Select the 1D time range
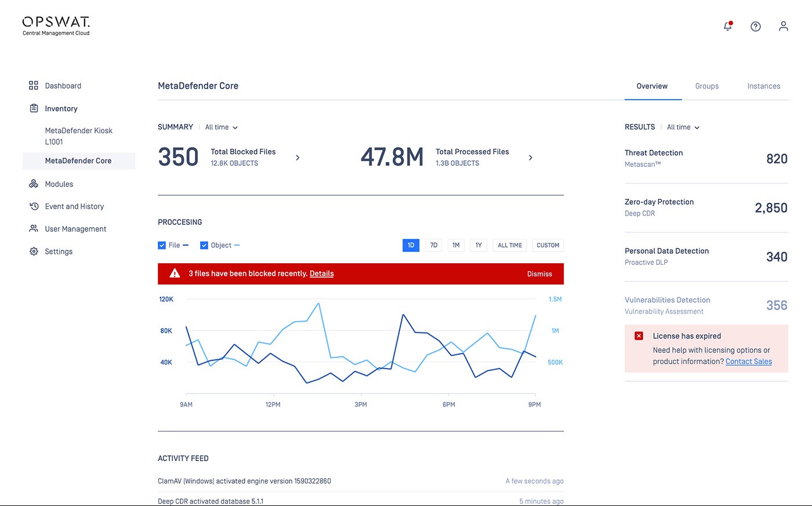The height and width of the screenshot is (506, 812). pos(411,245)
